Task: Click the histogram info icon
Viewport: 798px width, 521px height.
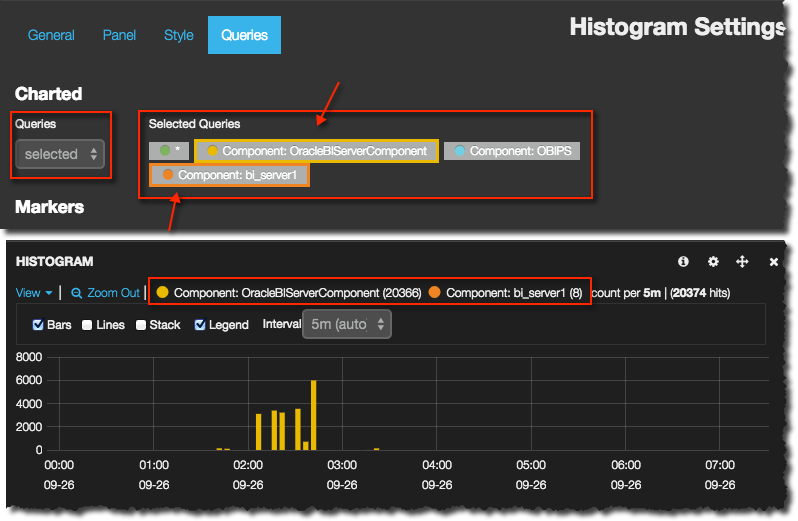Action: pos(684,261)
